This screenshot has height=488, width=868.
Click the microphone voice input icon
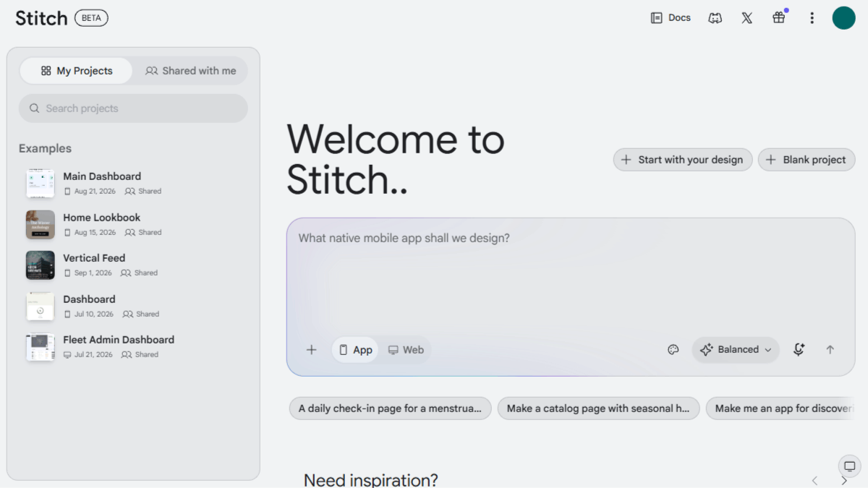(799, 350)
